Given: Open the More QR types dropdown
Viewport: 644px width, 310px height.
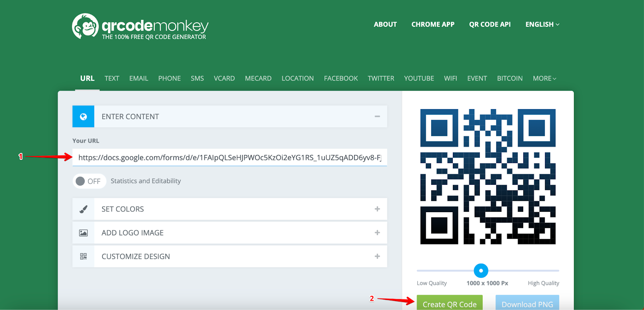Looking at the screenshot, I should tap(545, 79).
